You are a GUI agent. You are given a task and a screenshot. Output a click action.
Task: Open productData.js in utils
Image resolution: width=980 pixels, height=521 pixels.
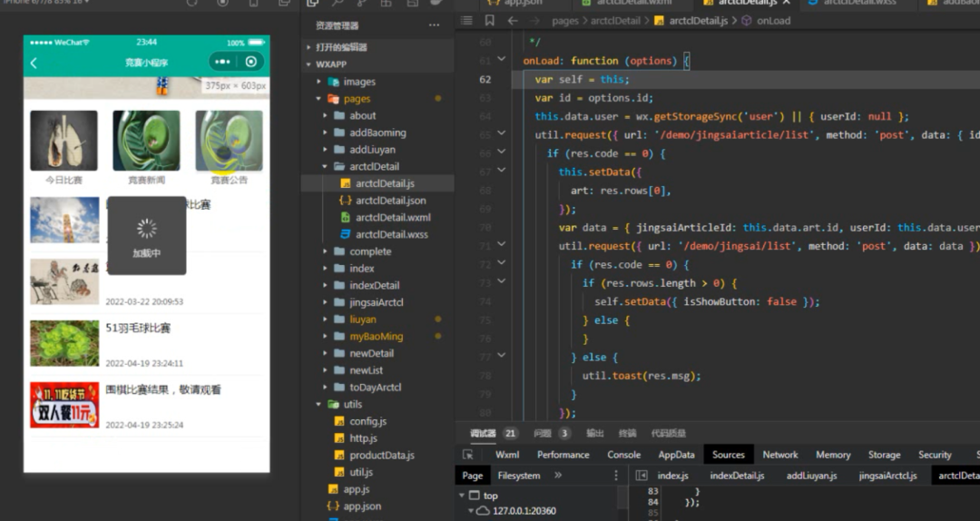click(382, 455)
